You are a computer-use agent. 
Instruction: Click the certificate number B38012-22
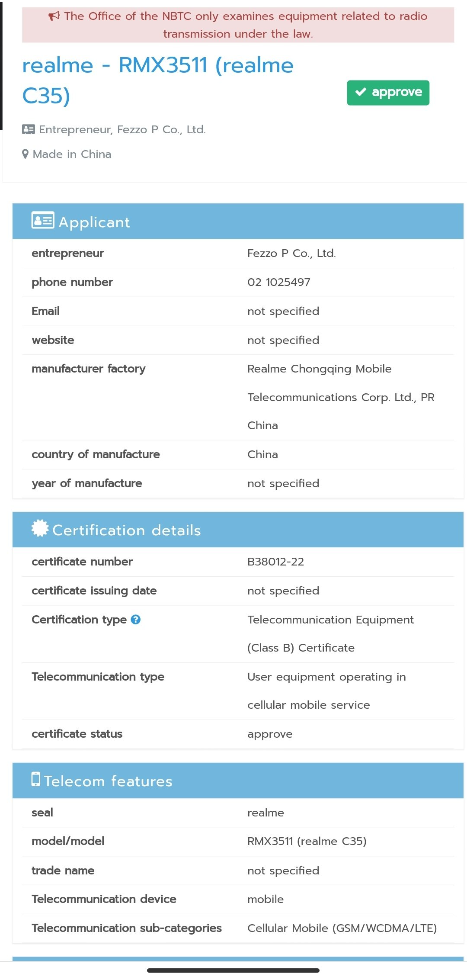click(276, 562)
